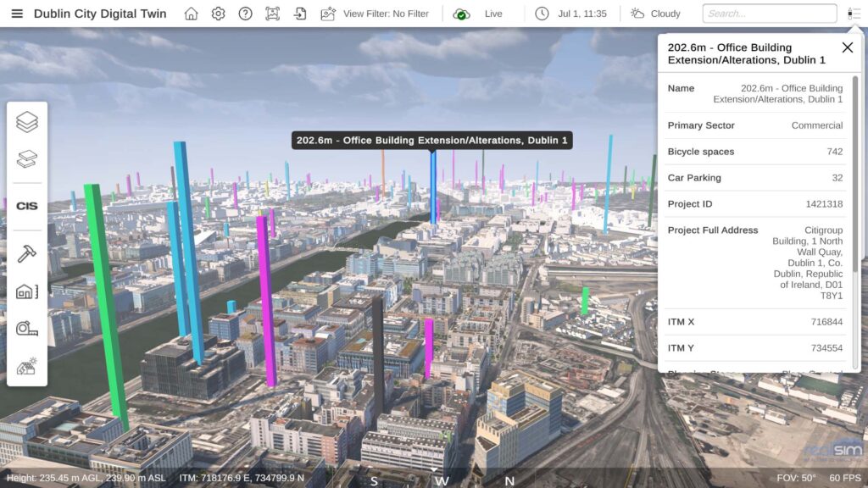This screenshot has width=868, height=488.
Task: Click the ITM X value 716844
Action: coord(826,322)
